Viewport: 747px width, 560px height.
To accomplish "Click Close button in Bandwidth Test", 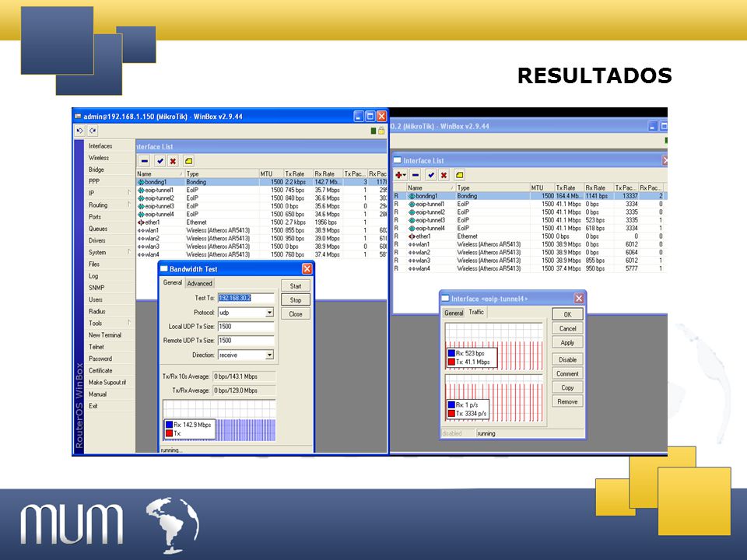I will click(x=296, y=313).
